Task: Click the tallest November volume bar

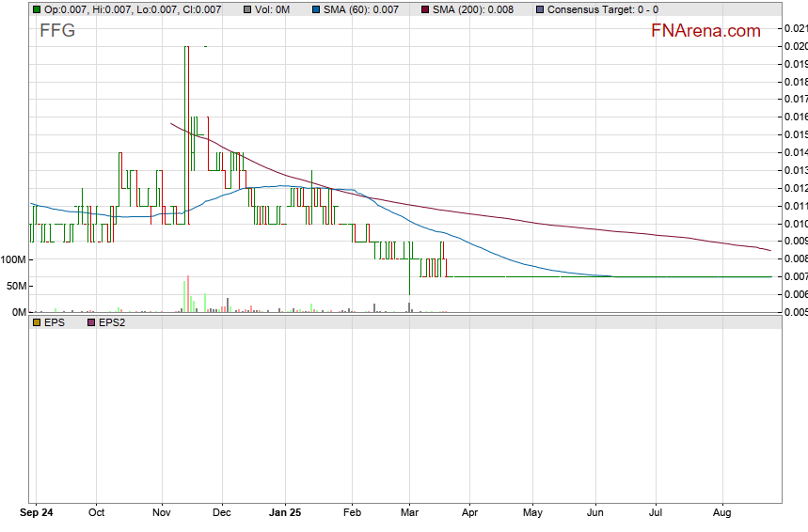Action: (188, 294)
